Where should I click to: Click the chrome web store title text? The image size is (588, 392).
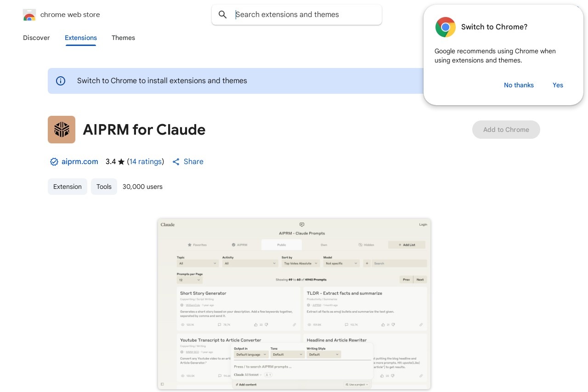coord(70,15)
